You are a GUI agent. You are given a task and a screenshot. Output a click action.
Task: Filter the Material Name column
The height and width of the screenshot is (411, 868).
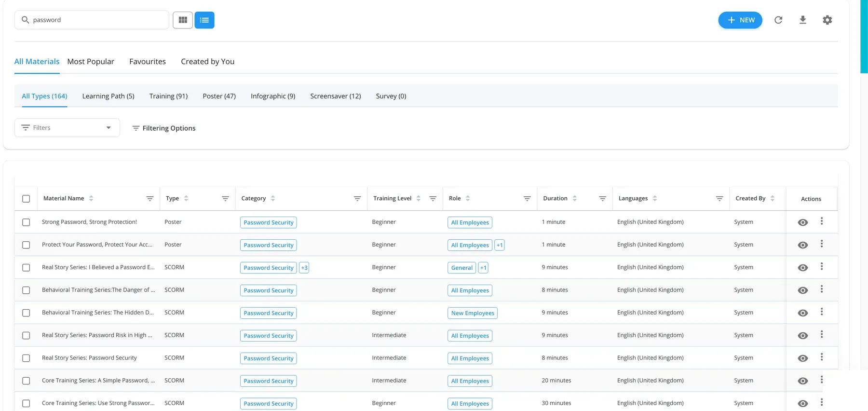pos(150,198)
